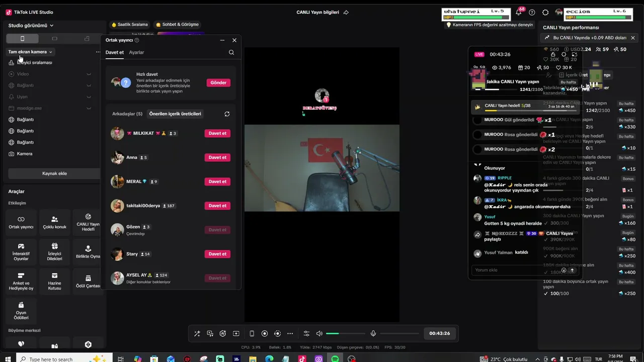Open TikTok Studio settings hexagon icon
Screen dimensions: 644x362
545,12
